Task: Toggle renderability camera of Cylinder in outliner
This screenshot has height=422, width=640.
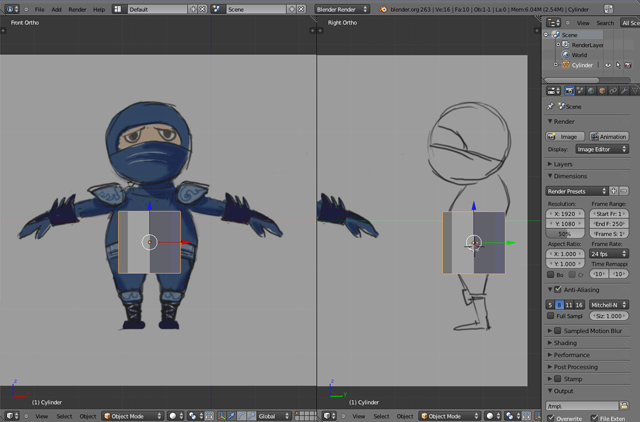Action: pos(628,65)
